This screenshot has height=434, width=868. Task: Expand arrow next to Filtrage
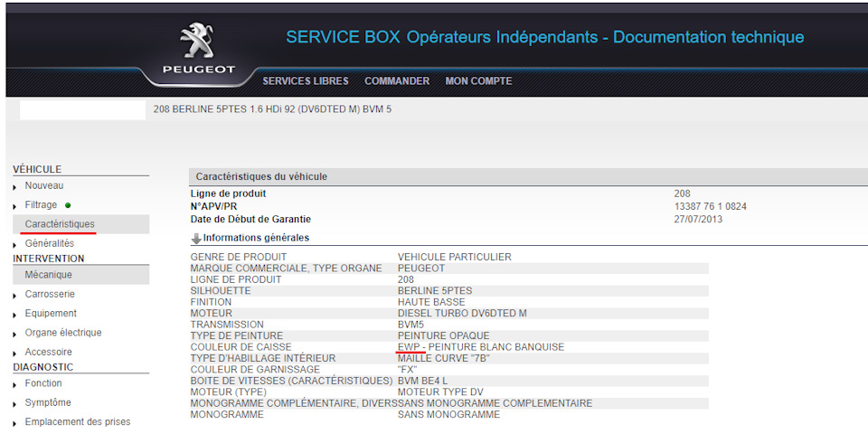point(15,206)
